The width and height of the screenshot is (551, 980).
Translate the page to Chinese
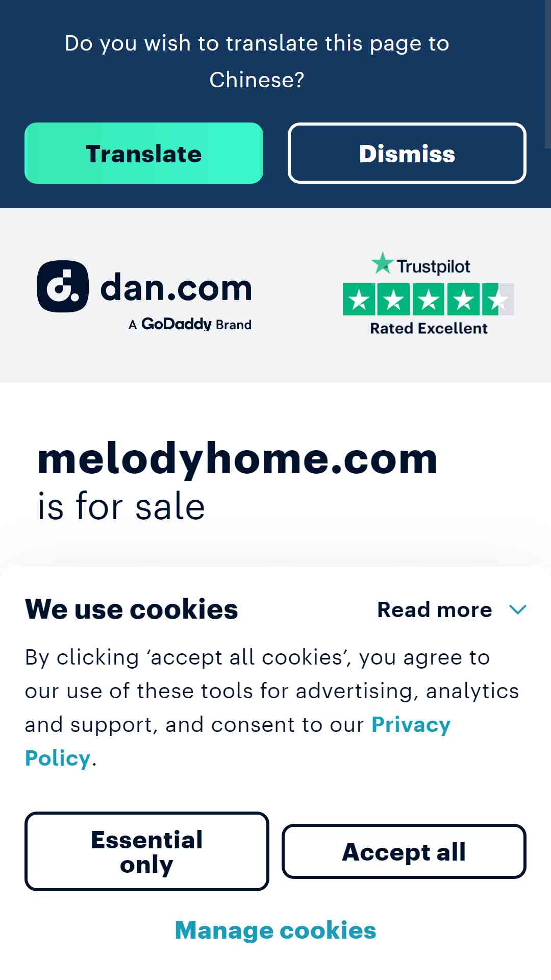click(144, 153)
